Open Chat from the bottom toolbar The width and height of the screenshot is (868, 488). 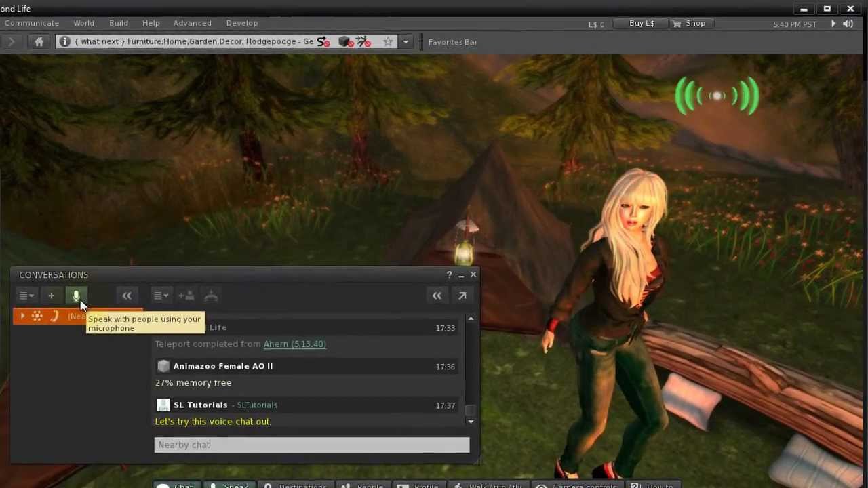click(x=175, y=485)
